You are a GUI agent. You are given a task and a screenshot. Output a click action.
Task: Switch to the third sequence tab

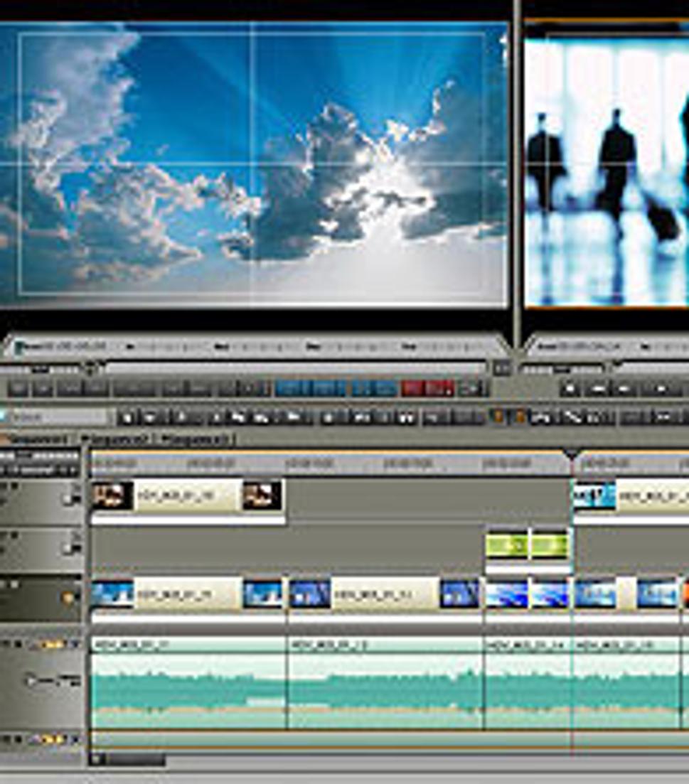196,439
